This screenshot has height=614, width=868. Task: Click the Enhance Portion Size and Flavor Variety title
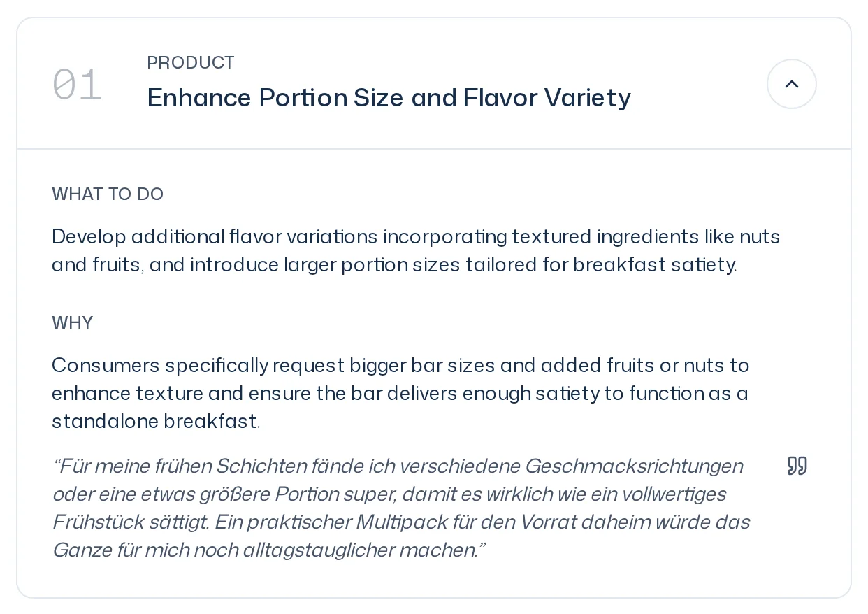[x=389, y=98]
